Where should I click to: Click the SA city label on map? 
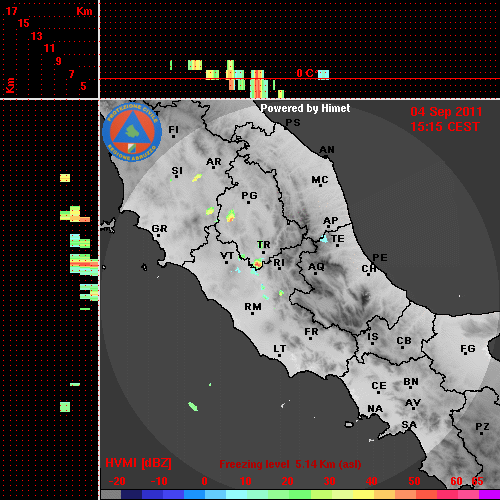tap(409, 425)
